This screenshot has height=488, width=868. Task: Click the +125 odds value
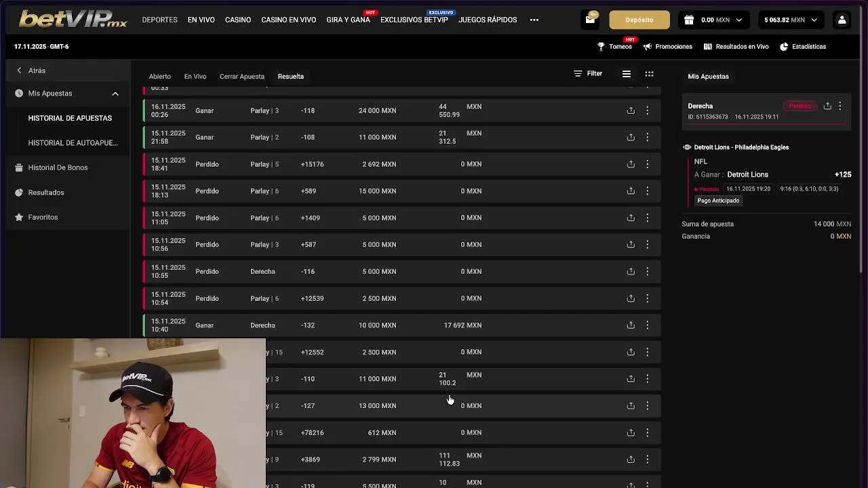tap(843, 175)
